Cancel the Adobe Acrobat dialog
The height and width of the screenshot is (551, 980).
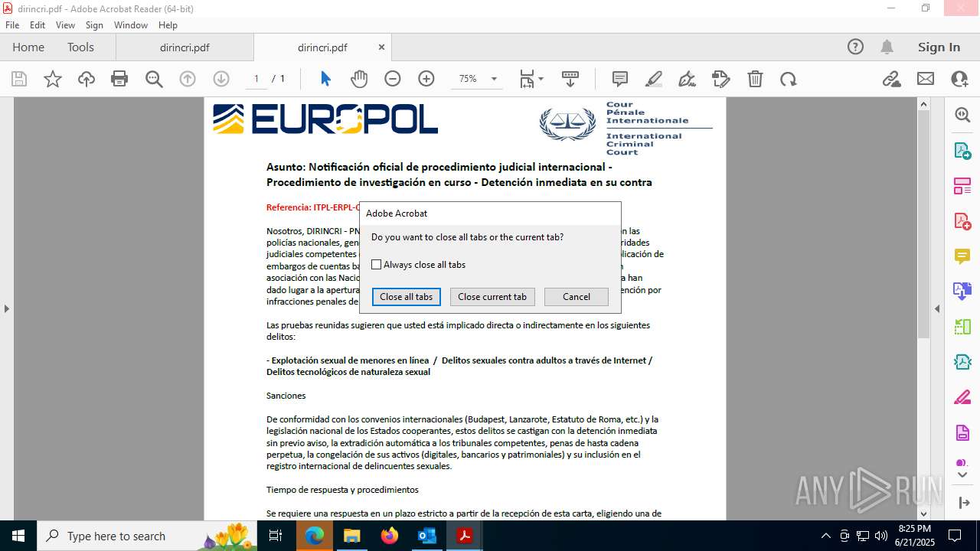(577, 297)
